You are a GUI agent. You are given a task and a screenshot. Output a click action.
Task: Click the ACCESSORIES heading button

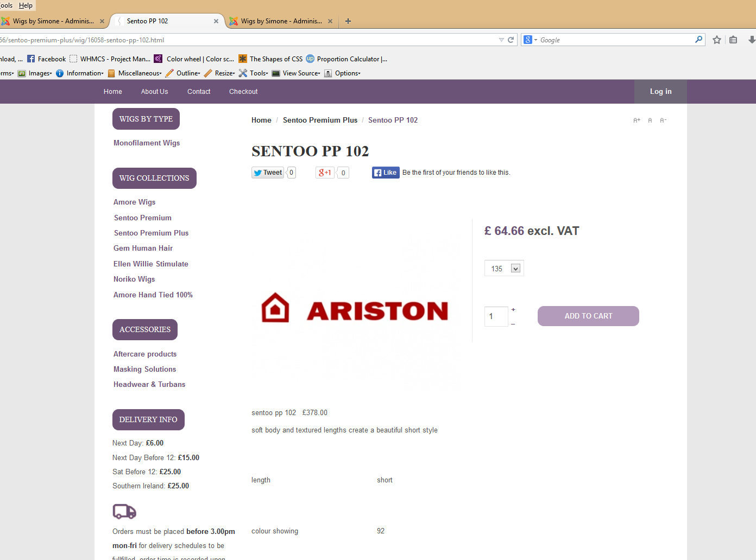click(145, 330)
